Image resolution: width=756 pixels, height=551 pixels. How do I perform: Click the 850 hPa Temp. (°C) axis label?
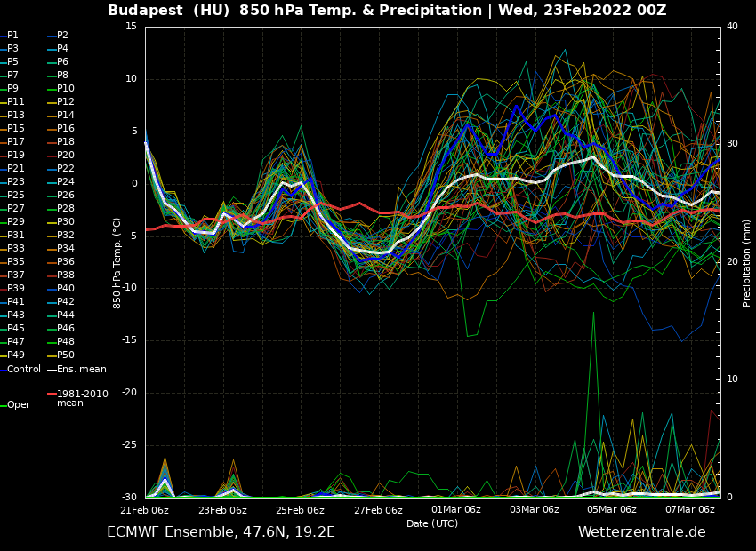[117, 262]
